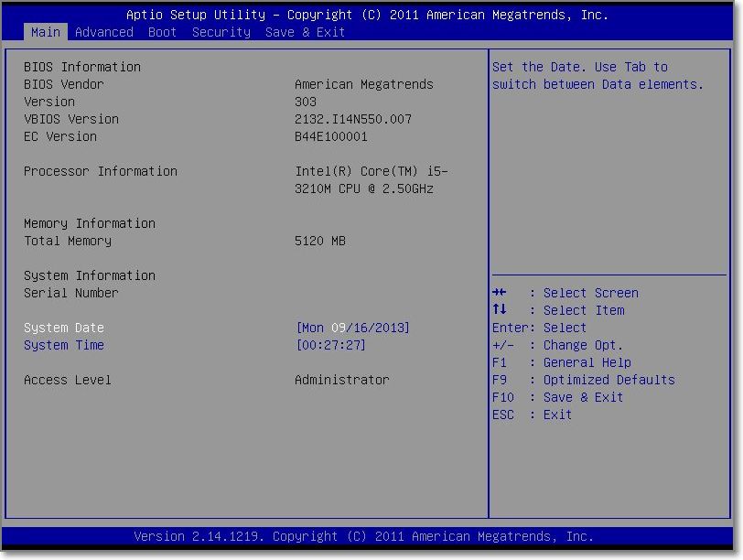
Task: Click the Administrator access level value
Action: point(342,380)
